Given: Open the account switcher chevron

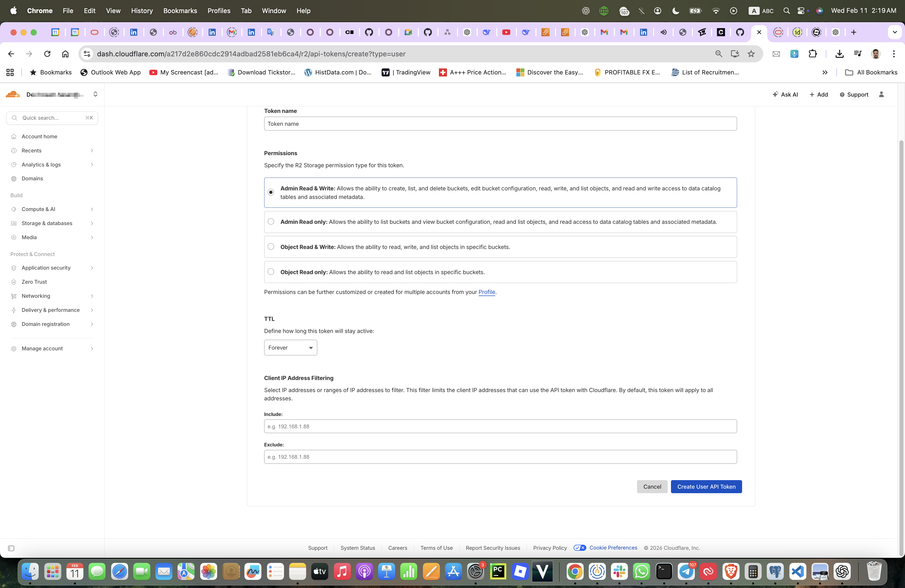Looking at the screenshot, I should [96, 94].
